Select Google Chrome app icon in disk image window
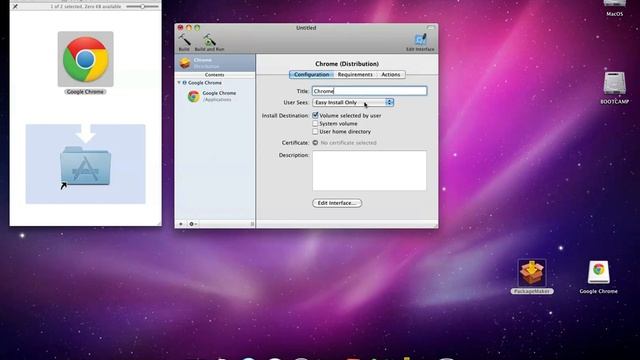 coord(85,59)
